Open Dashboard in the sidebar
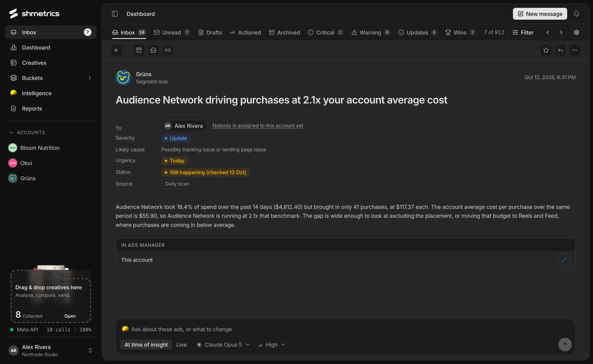This screenshot has width=593, height=364. coord(51,47)
